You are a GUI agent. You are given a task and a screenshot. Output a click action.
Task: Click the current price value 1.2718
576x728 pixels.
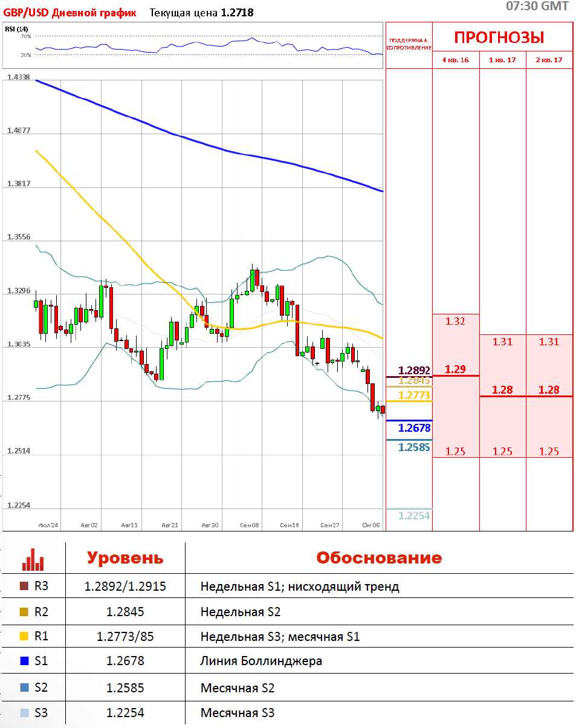(237, 13)
